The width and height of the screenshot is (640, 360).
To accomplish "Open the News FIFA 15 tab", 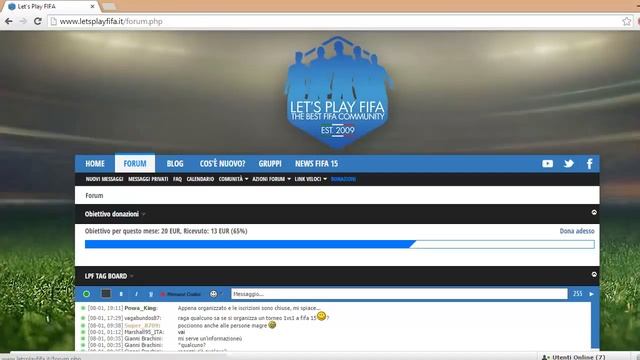I will click(x=316, y=164).
